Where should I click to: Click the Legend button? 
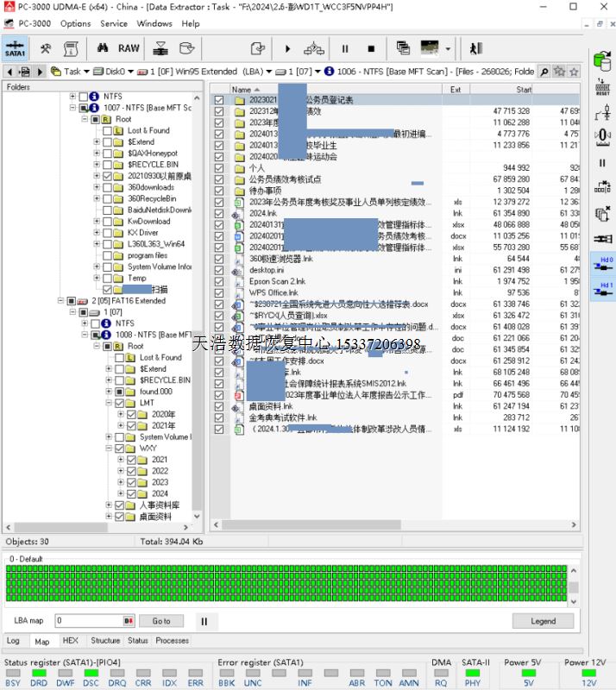543,621
